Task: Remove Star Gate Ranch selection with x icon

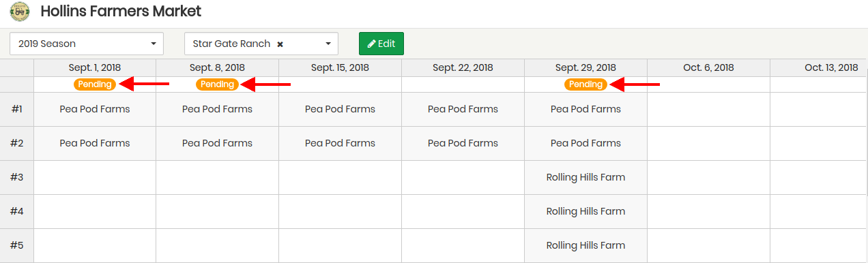Action: click(x=280, y=44)
